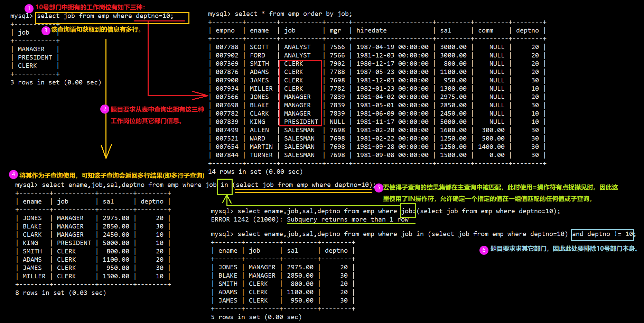Click empno value 007876

pyautogui.click(x=227, y=72)
